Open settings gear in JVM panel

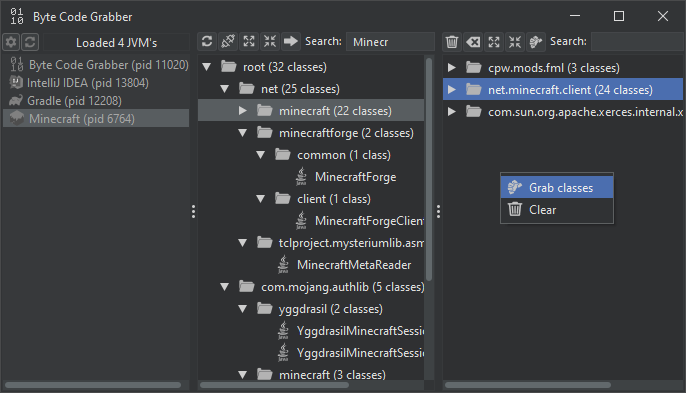click(x=11, y=42)
